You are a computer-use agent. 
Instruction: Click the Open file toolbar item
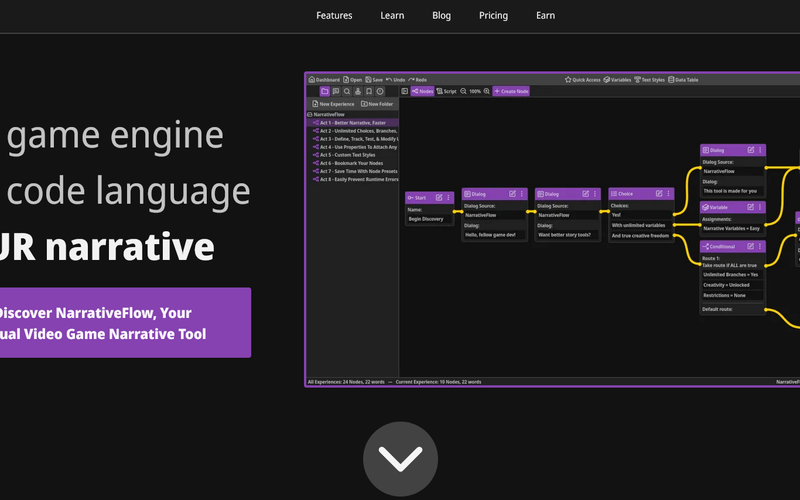tap(353, 80)
